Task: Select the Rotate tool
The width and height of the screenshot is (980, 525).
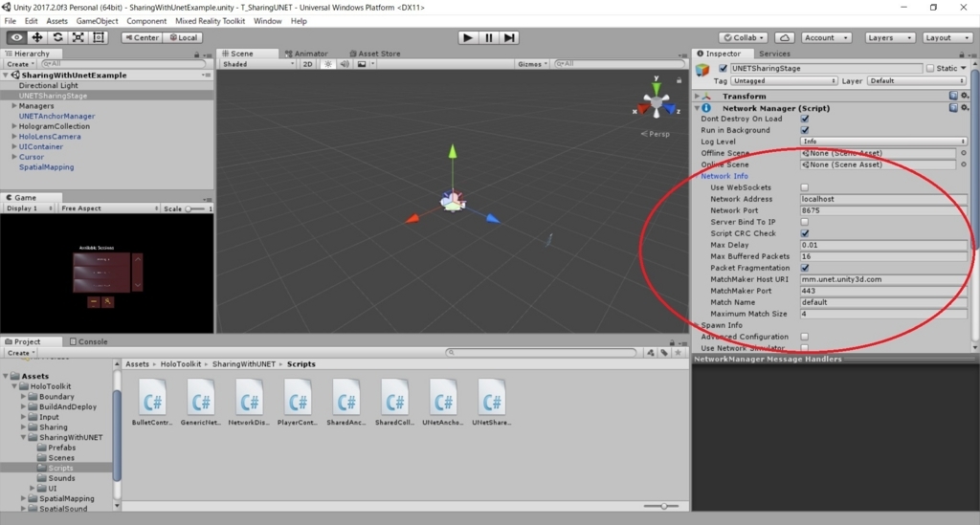Action: click(57, 37)
